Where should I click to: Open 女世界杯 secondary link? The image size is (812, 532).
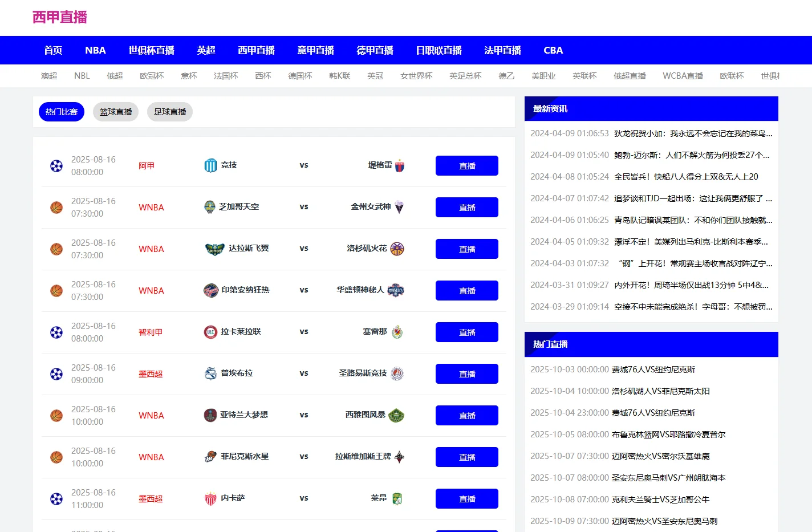click(416, 76)
